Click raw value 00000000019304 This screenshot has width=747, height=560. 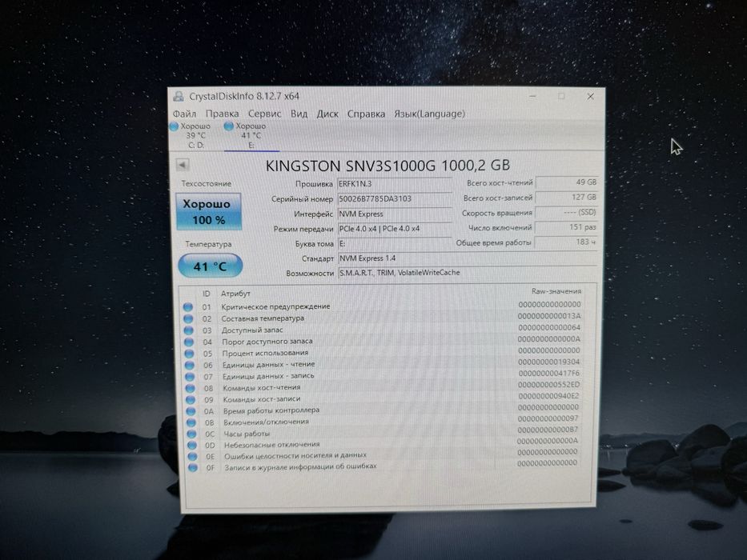pos(548,362)
